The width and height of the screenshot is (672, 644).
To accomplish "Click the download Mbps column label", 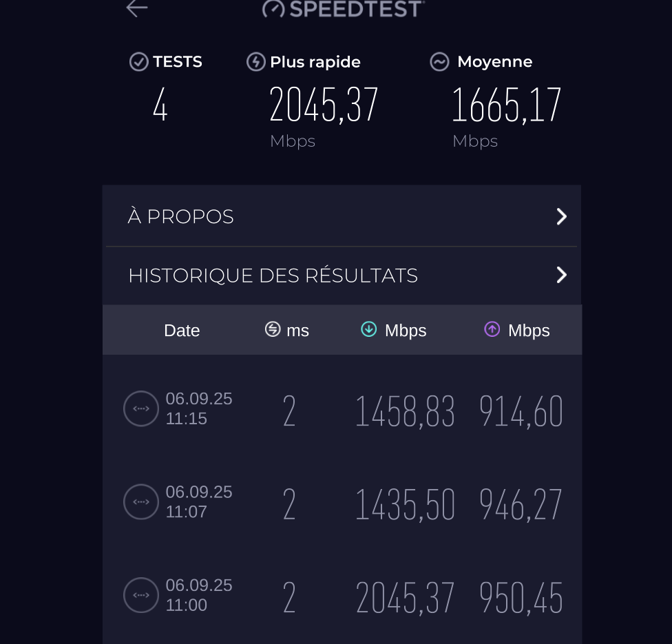I will [x=406, y=331].
